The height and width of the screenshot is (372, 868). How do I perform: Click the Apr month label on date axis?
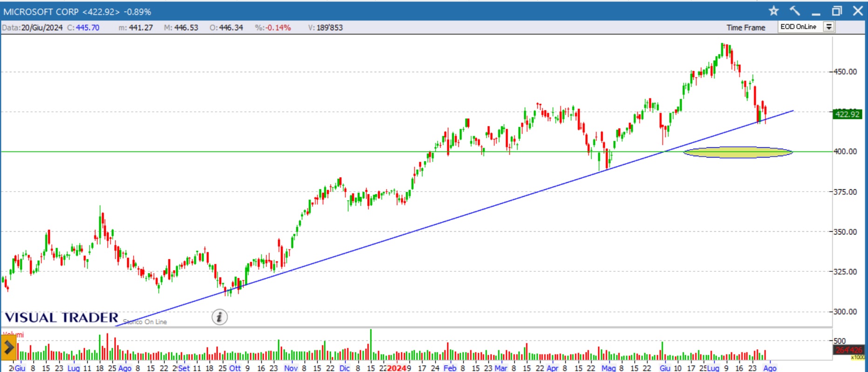pos(552,368)
